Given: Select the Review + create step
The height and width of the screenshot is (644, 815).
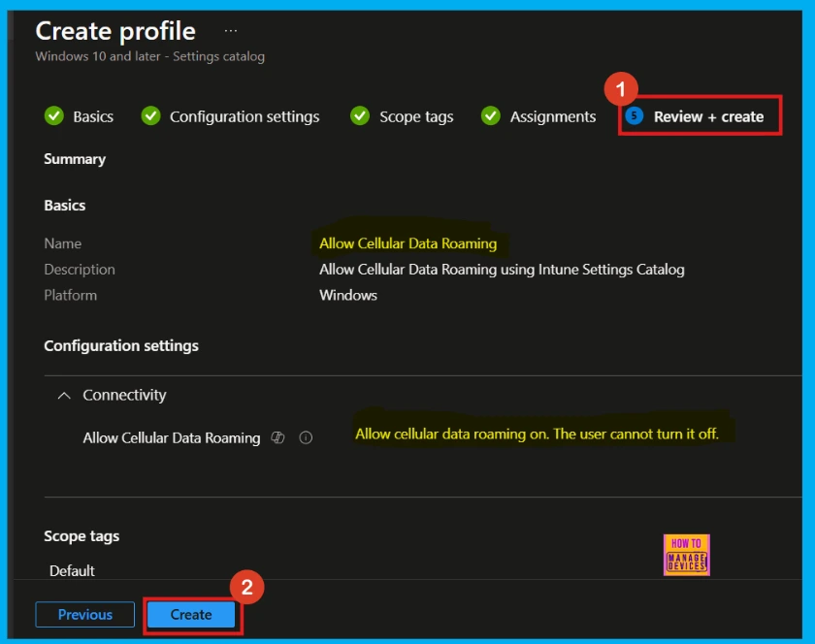Looking at the screenshot, I should click(708, 117).
